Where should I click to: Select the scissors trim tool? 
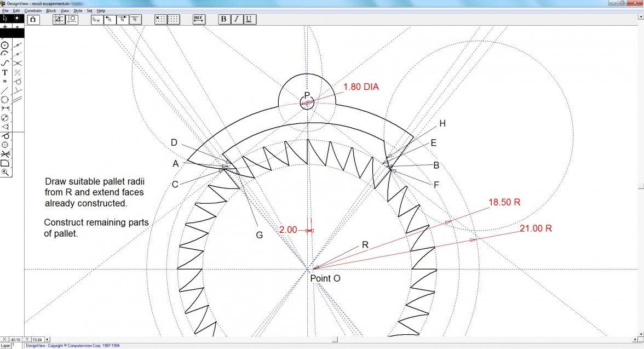(5, 154)
